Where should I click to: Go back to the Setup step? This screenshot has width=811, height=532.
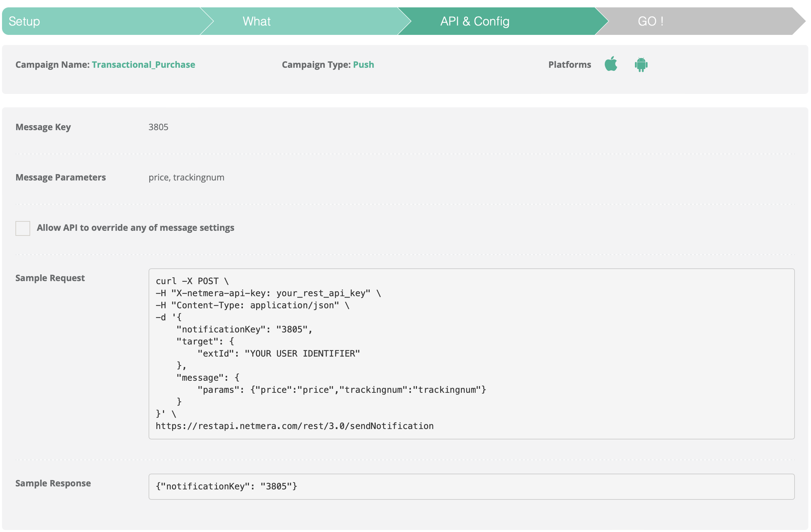[24, 21]
